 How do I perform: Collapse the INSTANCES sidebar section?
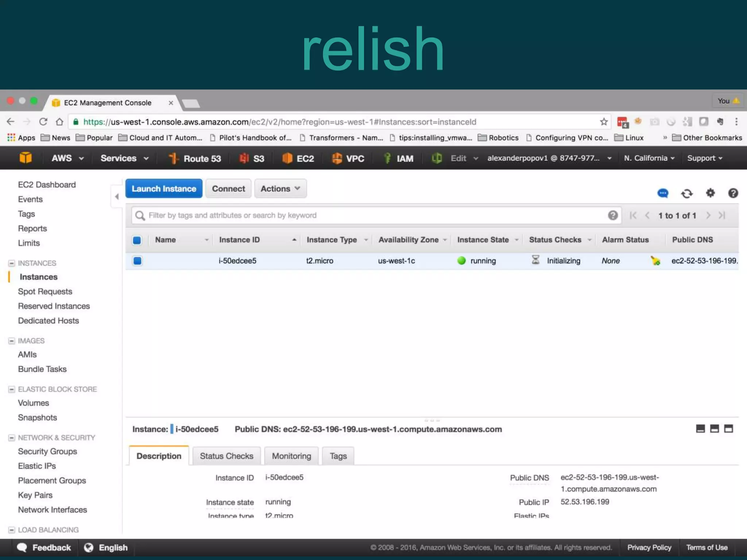click(x=12, y=263)
